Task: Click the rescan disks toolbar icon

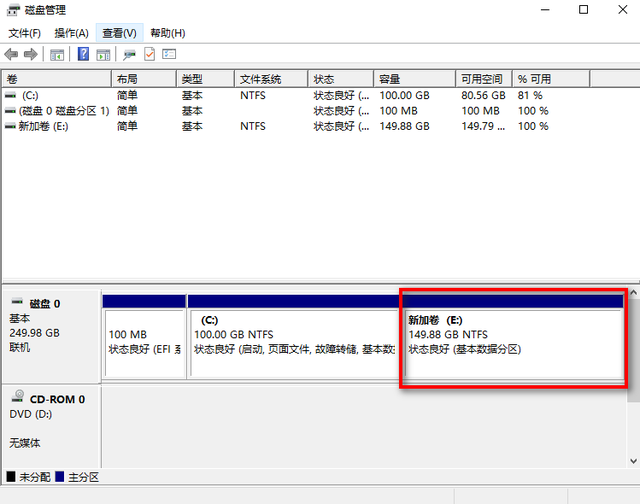Action: (129, 54)
